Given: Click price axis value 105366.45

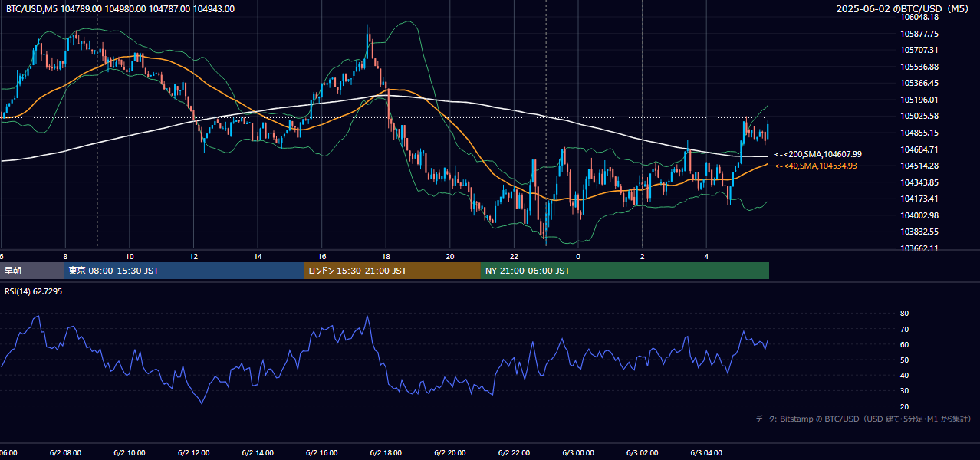Looking at the screenshot, I should tap(920, 83).
